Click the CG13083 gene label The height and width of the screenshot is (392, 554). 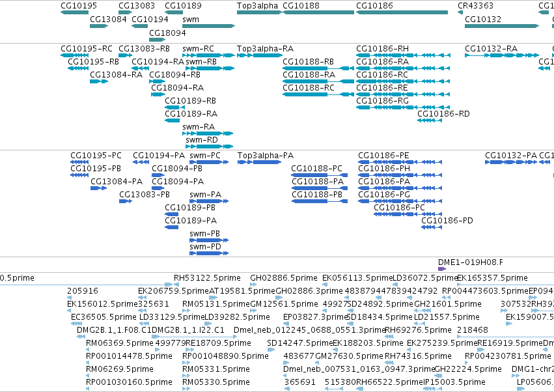pos(136,6)
